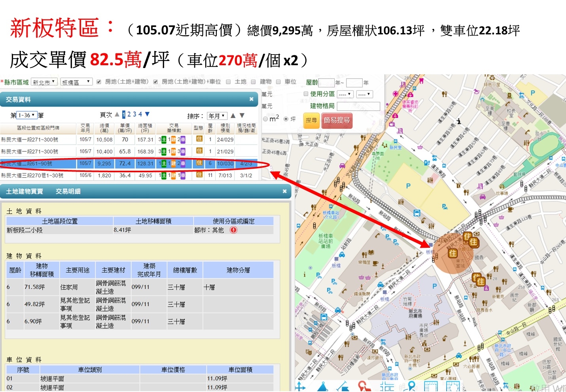Screen dimensions: 566x392
Task: Click parking P icon in yellow block
Action: 408,186
